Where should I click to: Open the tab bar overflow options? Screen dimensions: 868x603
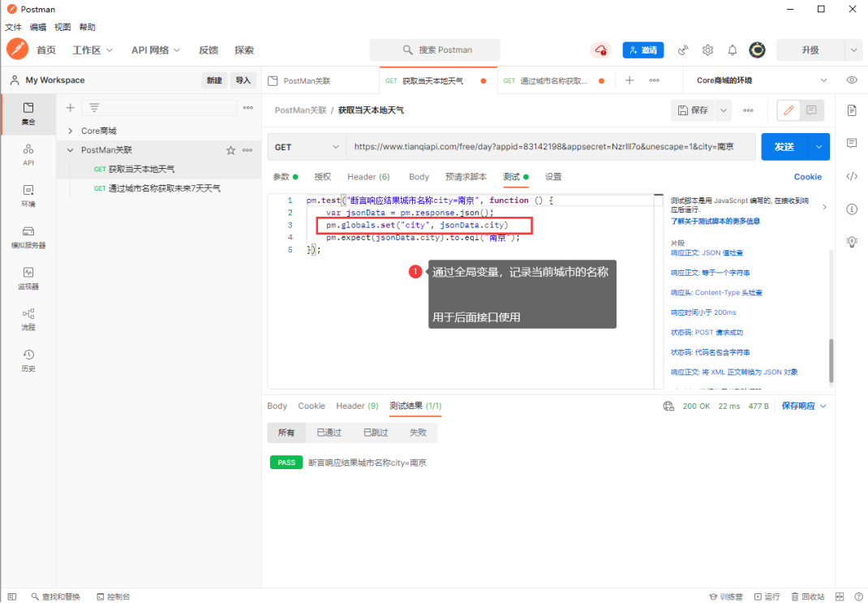655,80
